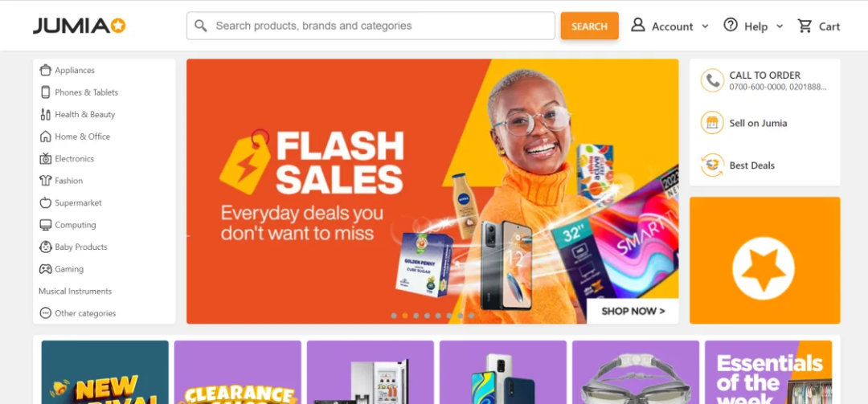
Task: Open Sell on Jumia store icon
Action: point(712,123)
